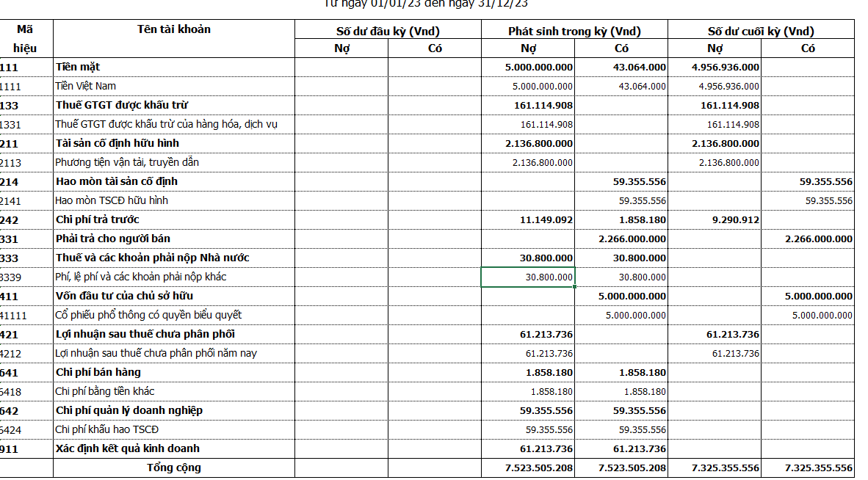This screenshot has width=868, height=480.
Task: Click the "Lợi nhuận sau thuế chưa phân phối năm nay" cell
Action: (174, 353)
